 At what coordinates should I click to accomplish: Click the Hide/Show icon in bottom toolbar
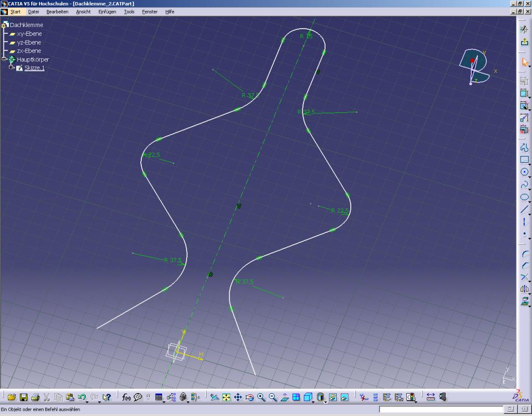pyautogui.click(x=332, y=397)
